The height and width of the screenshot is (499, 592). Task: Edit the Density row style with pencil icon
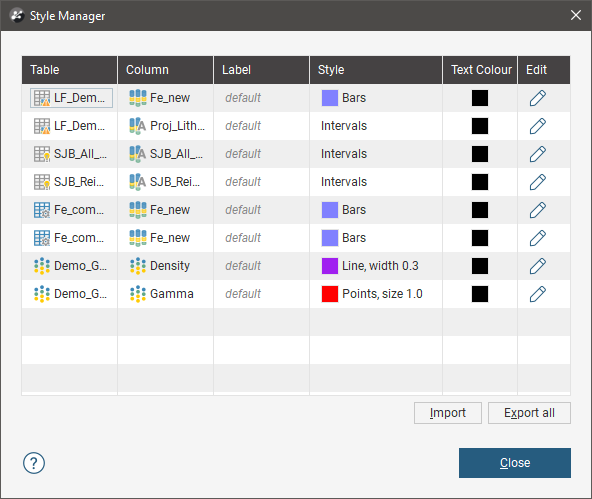pyautogui.click(x=538, y=266)
